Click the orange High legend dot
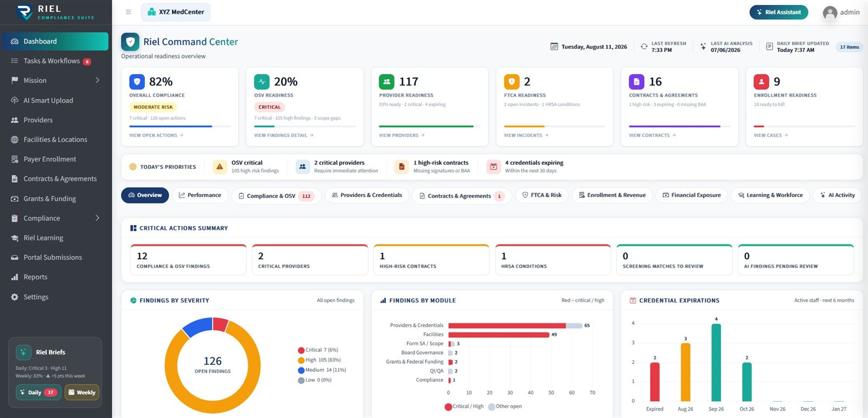Screen dimensions: 868x418 pyautogui.click(x=301, y=360)
